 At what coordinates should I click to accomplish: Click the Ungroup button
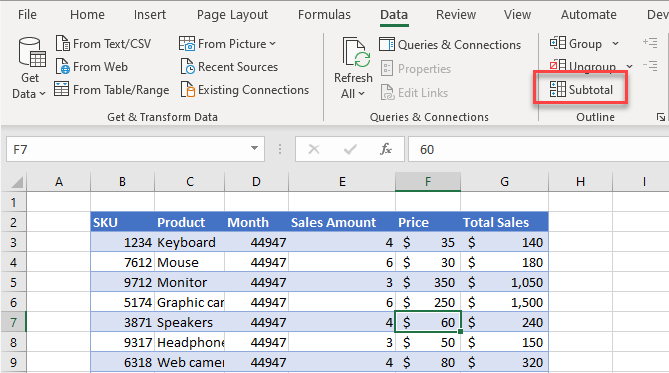pyautogui.click(x=582, y=66)
